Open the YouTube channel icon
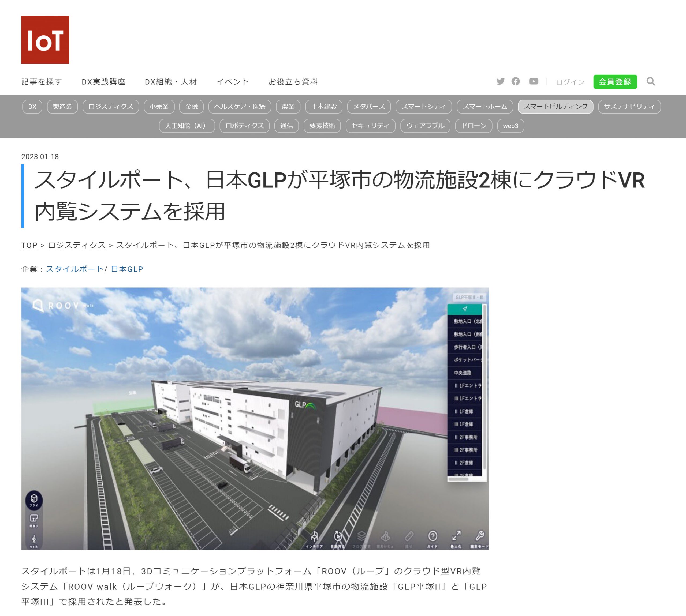The width and height of the screenshot is (686, 616). coord(534,82)
